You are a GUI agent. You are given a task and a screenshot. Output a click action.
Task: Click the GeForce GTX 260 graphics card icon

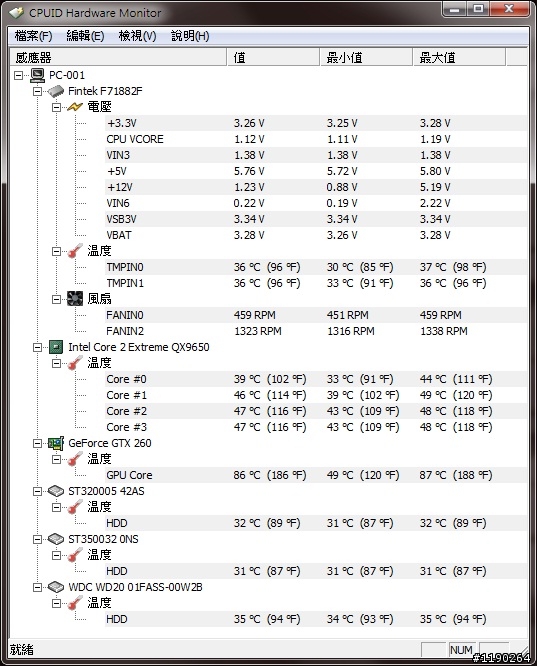(x=56, y=443)
